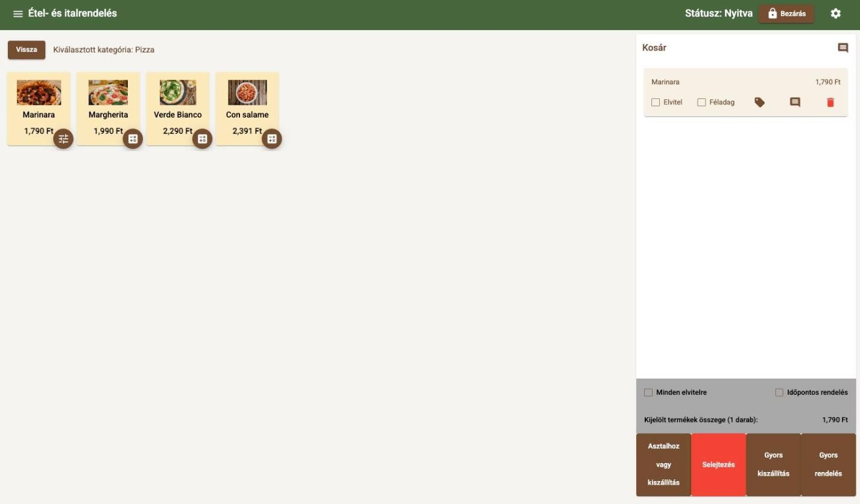Screen dimensions: 860x504
Task: Click the 2,391 Ft price of Con salame
Action: (247, 131)
